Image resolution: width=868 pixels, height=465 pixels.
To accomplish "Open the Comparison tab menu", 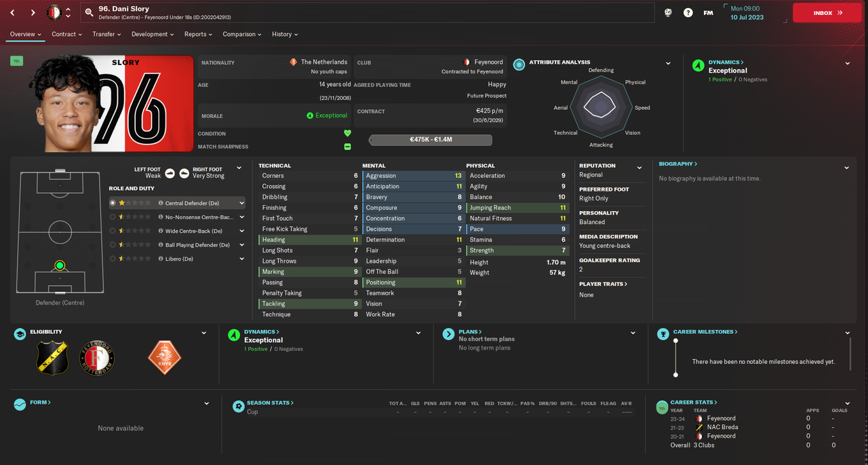I will [x=243, y=34].
